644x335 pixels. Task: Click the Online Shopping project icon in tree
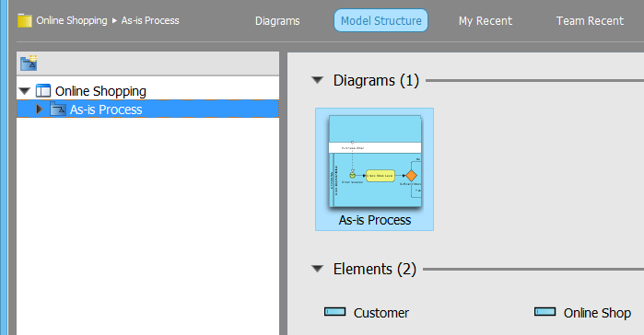(43, 90)
